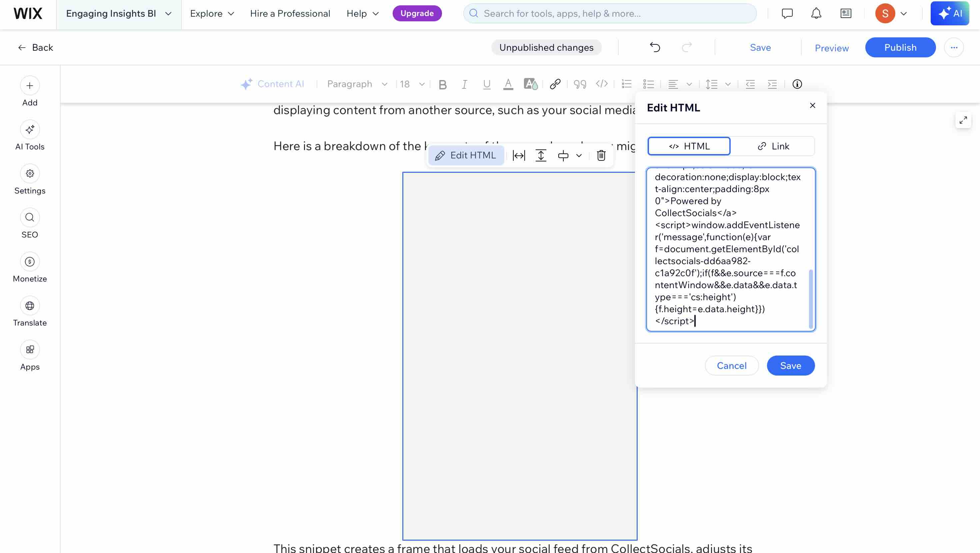Click the Content AI button

272,84
